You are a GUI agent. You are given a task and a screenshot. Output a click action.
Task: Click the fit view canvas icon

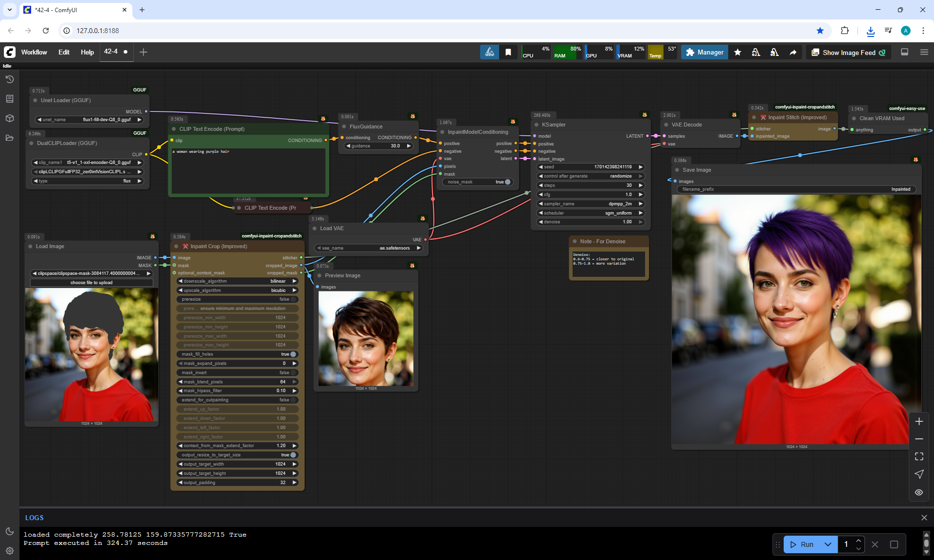[919, 456]
